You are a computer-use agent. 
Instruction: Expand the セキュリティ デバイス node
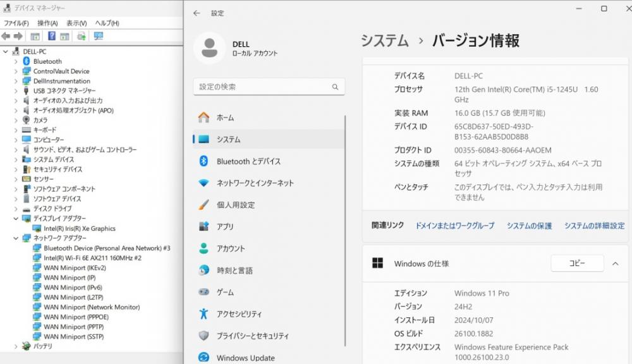(x=16, y=169)
